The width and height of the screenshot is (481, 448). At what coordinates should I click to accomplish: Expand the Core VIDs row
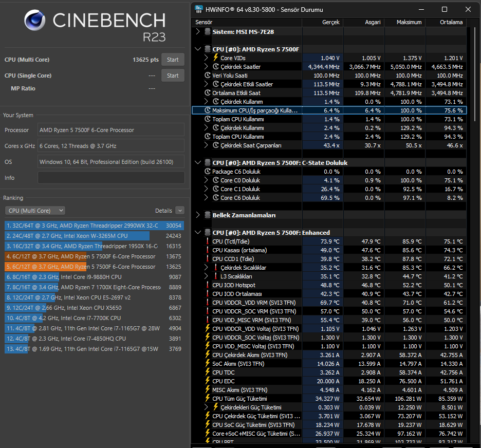point(206,58)
